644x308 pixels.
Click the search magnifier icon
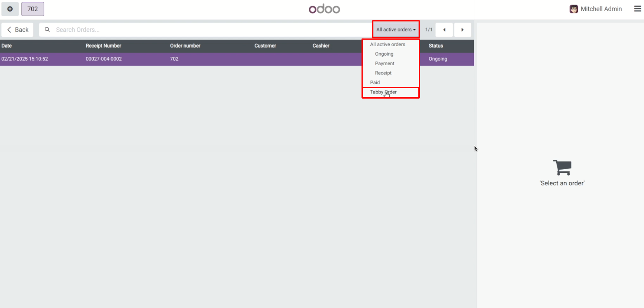click(x=47, y=30)
